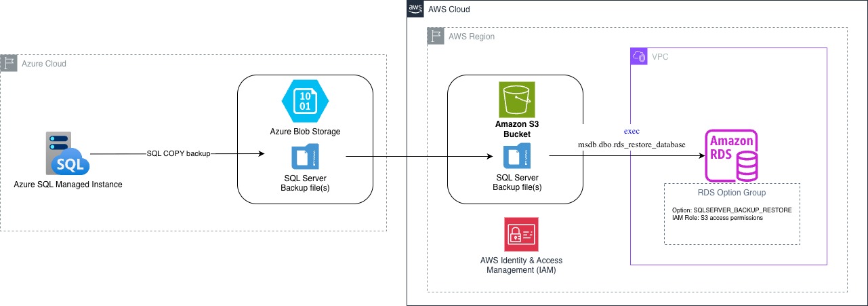Screen dimensions: 868x306
Task: Select 'Option: SQLSERVER_BACKUP_RESTORE' text
Action: tap(732, 210)
